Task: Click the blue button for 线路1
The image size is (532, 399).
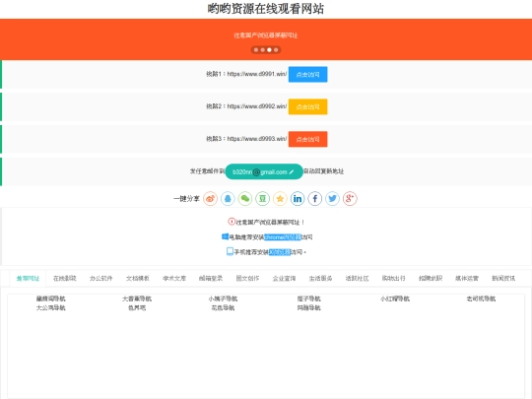Action: point(307,74)
